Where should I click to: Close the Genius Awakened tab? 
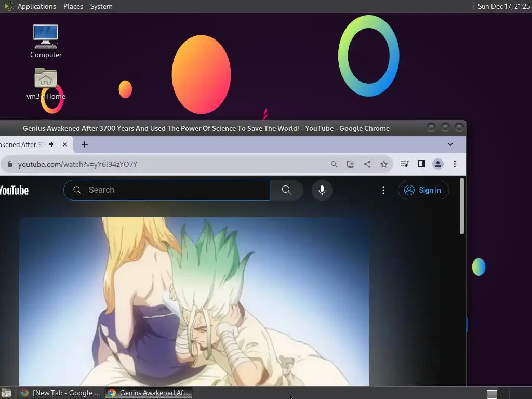(x=65, y=144)
